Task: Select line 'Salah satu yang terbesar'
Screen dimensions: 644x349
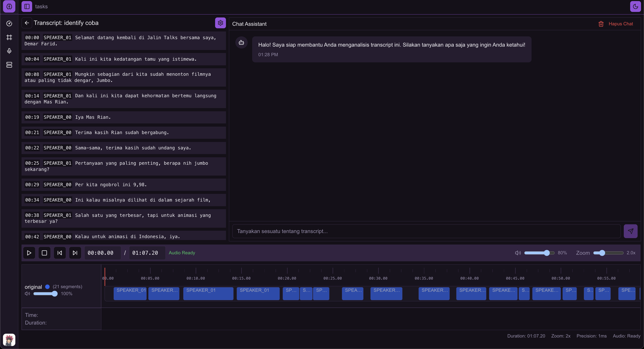Action: (124, 218)
